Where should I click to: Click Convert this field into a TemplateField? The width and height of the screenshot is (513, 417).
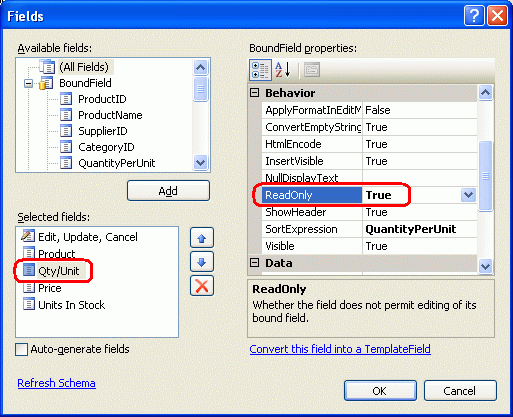click(340, 349)
